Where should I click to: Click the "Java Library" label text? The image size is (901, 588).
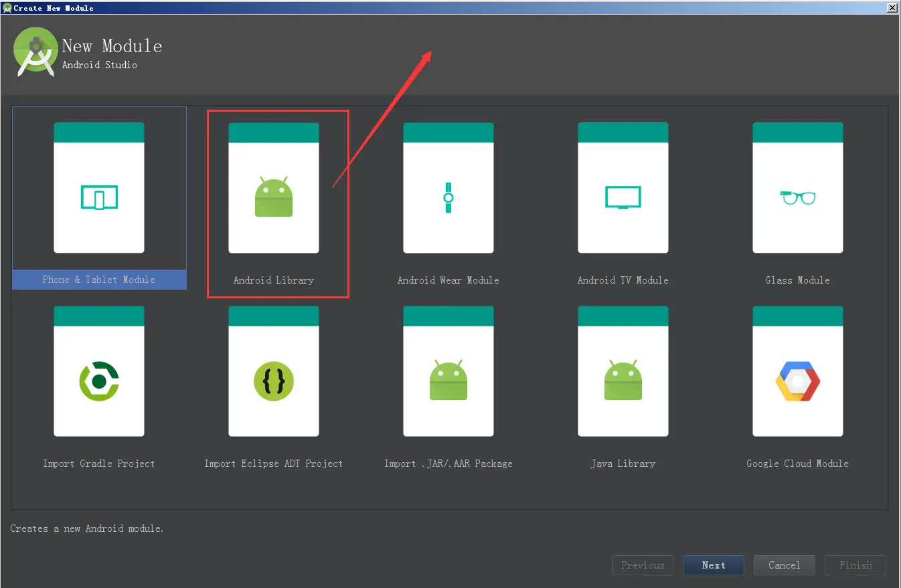[x=623, y=464]
